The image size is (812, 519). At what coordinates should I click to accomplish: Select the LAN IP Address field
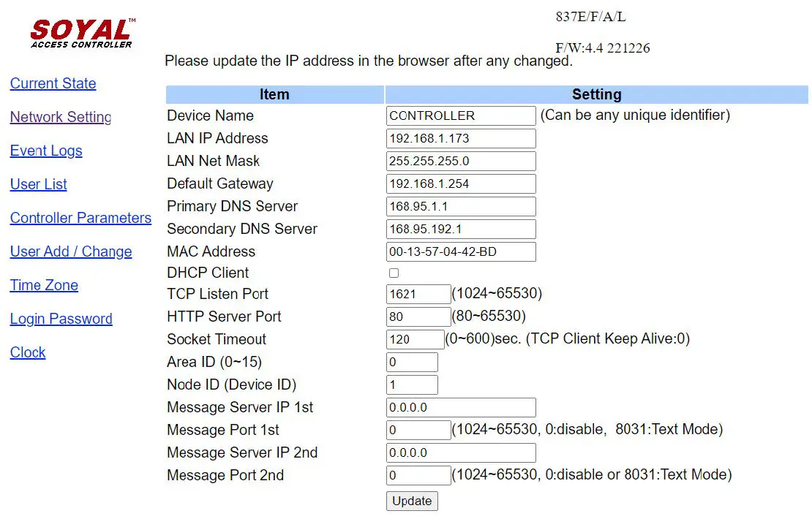[x=460, y=138]
